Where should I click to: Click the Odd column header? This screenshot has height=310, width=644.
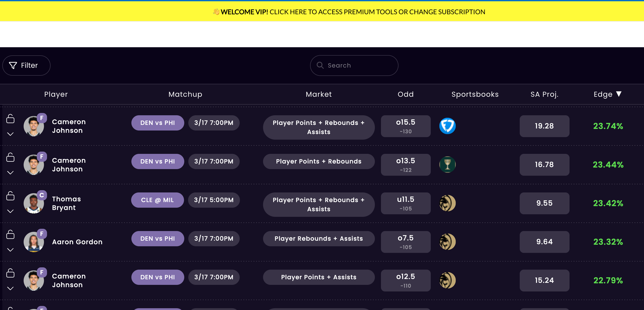click(x=406, y=94)
